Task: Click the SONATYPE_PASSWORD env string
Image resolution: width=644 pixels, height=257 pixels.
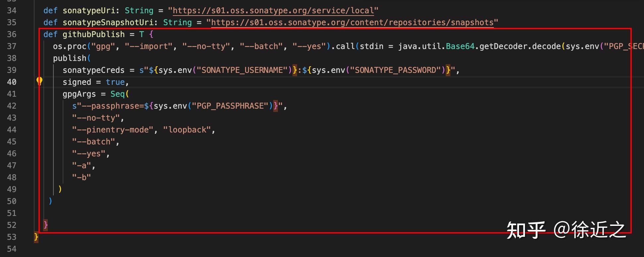Action: click(395, 70)
